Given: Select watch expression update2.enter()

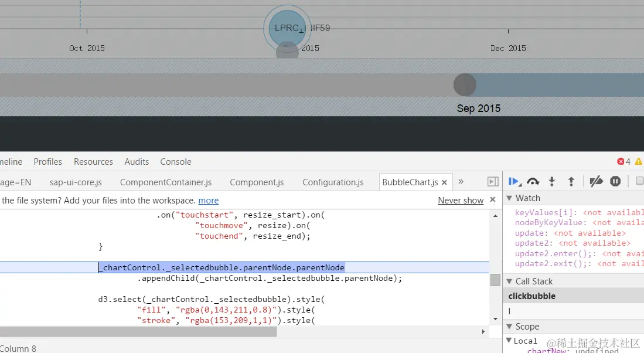Looking at the screenshot, I should pos(579,253).
